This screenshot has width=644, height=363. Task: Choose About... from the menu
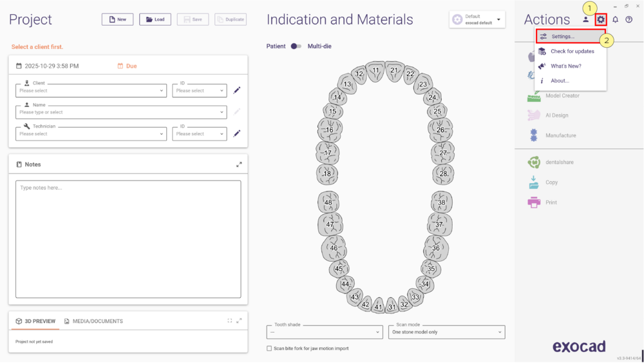coord(571,81)
